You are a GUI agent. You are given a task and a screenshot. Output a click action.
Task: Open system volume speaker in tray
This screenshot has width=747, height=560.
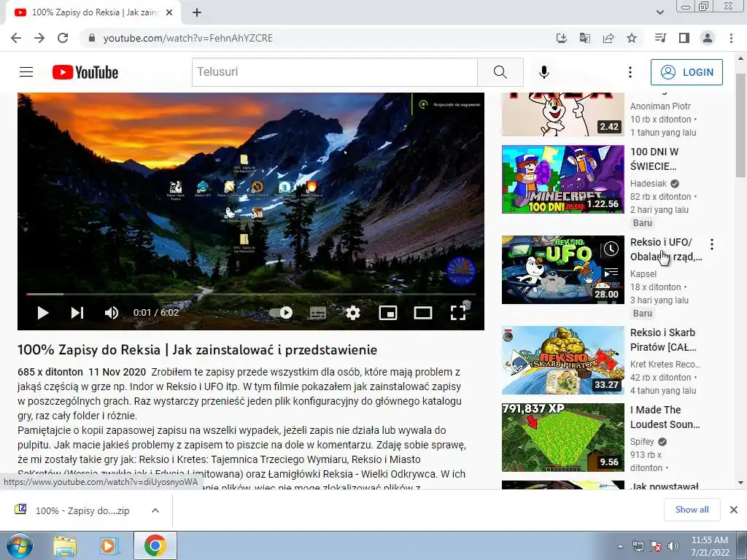(x=673, y=546)
